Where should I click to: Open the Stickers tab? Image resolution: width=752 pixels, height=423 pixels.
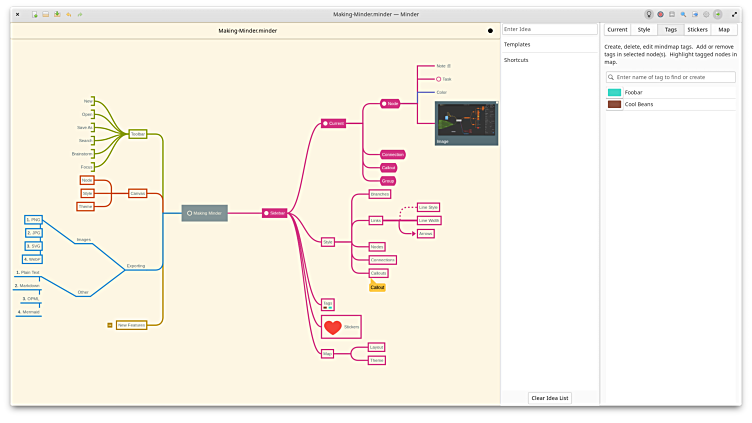[x=697, y=30]
